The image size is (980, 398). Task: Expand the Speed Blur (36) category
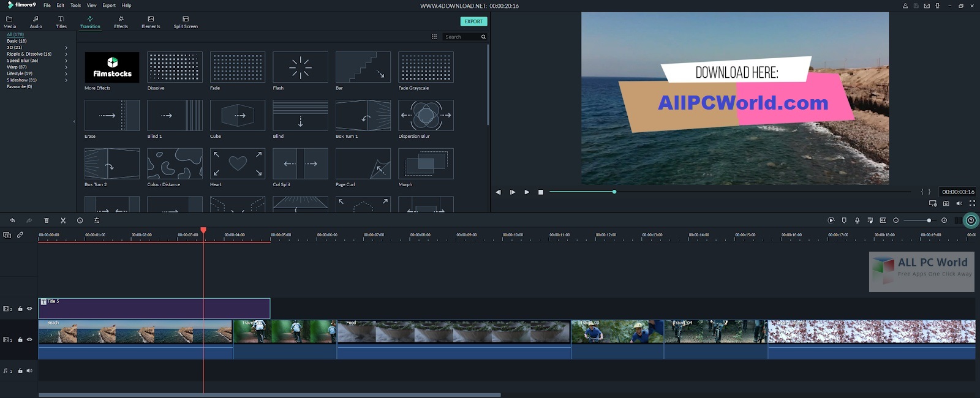click(66, 61)
